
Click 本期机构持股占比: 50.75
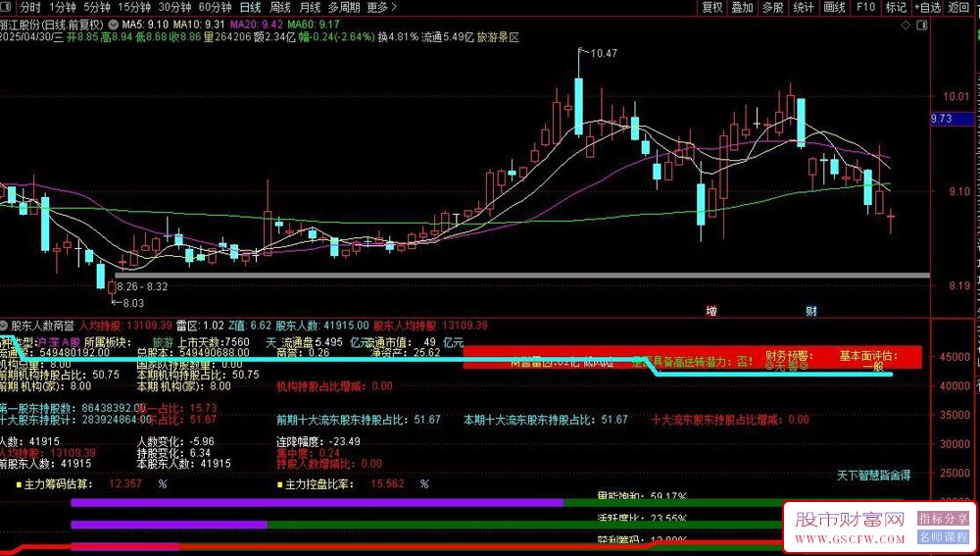[x=198, y=375]
